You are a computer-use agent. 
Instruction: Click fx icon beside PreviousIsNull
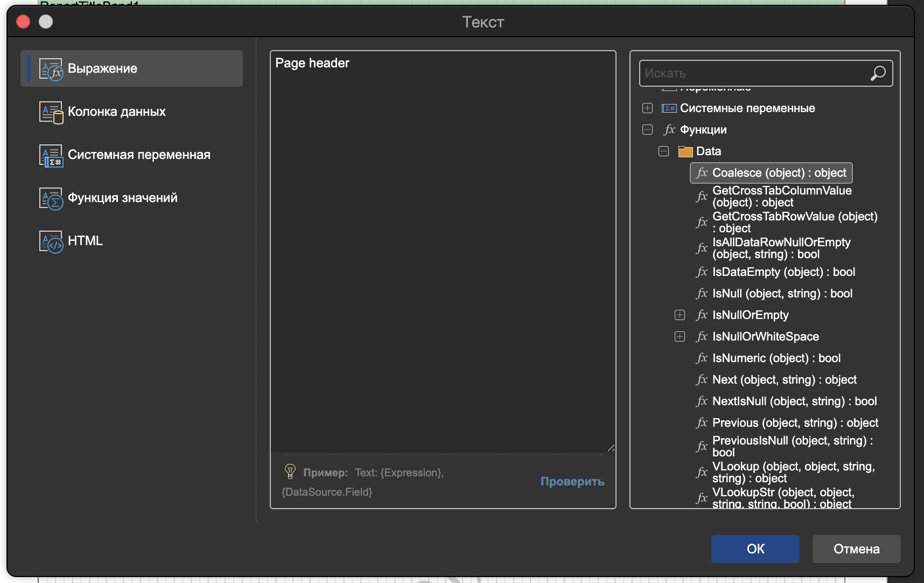[x=702, y=447]
